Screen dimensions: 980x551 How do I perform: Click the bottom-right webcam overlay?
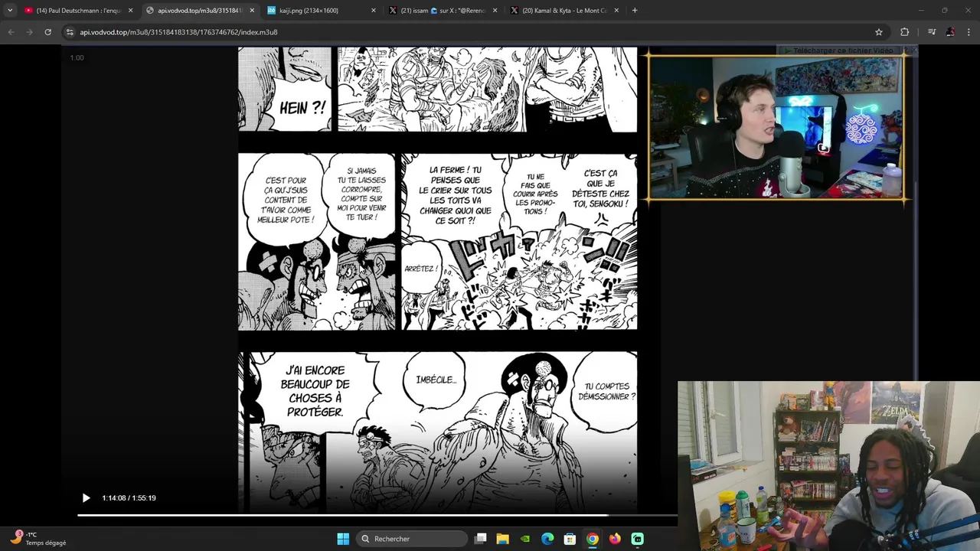click(828, 465)
